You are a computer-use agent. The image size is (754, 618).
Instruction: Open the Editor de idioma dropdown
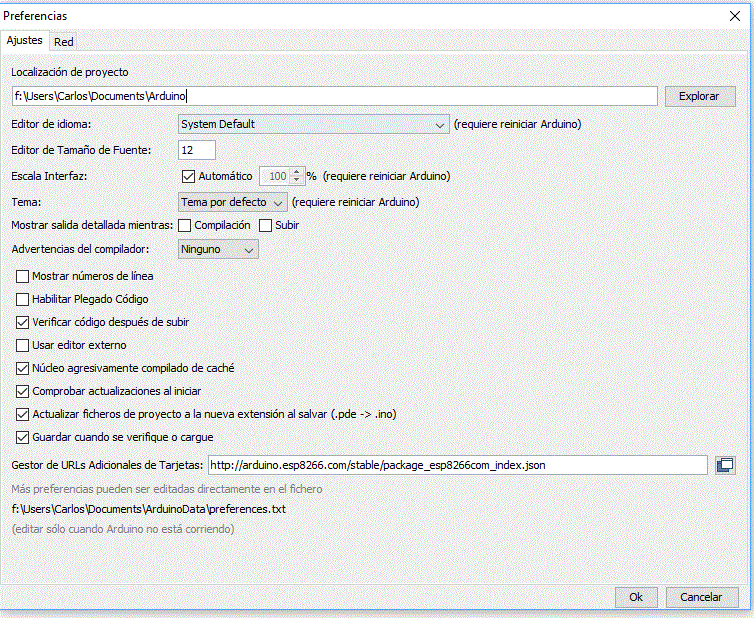click(x=313, y=124)
